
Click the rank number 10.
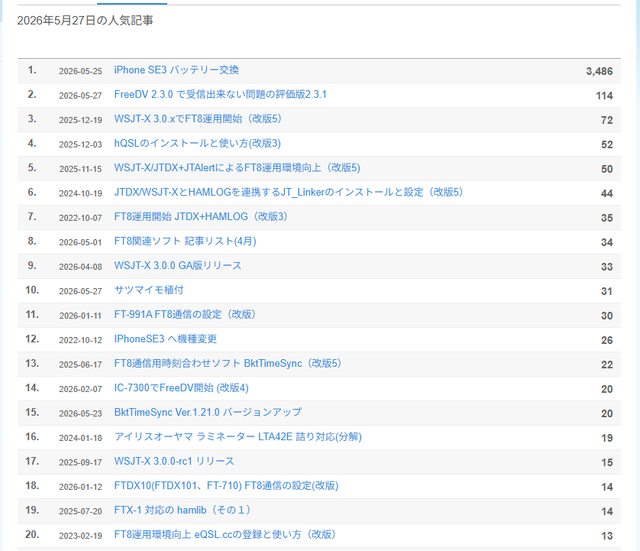point(32,290)
